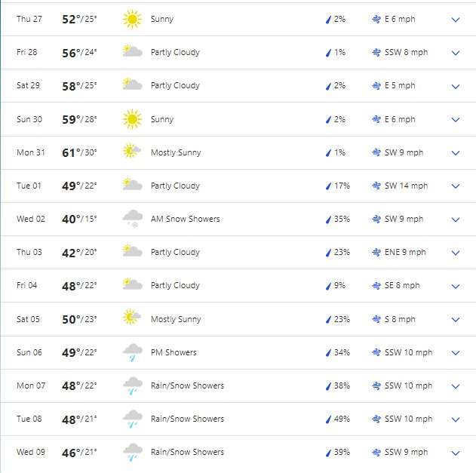Click the snow shower icon for Wed 02
The image size is (476, 473).
132,218
